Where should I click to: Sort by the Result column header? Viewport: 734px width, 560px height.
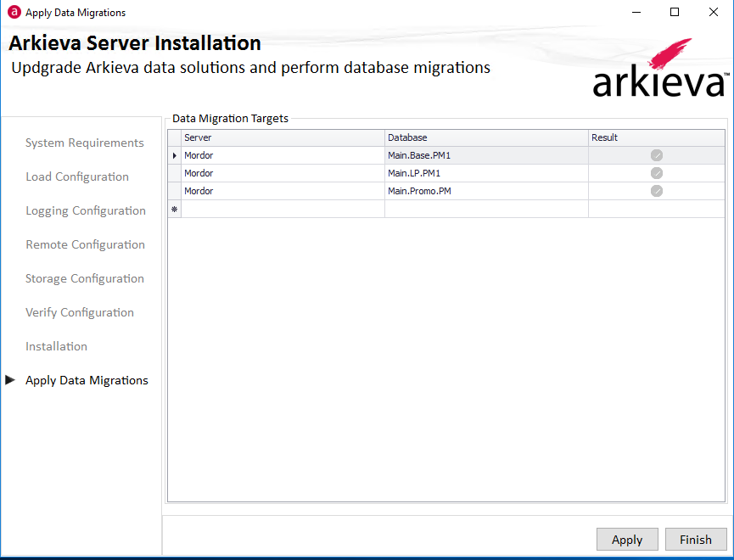pyautogui.click(x=656, y=137)
